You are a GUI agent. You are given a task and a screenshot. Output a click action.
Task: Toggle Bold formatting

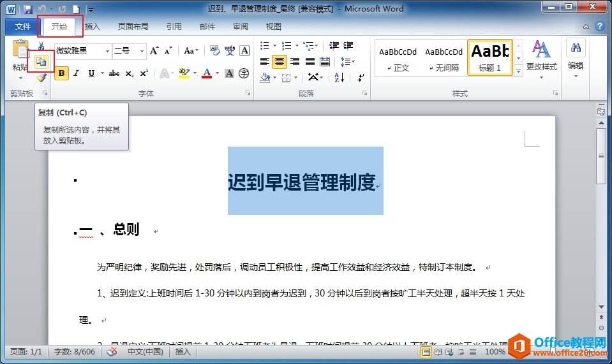pos(61,73)
